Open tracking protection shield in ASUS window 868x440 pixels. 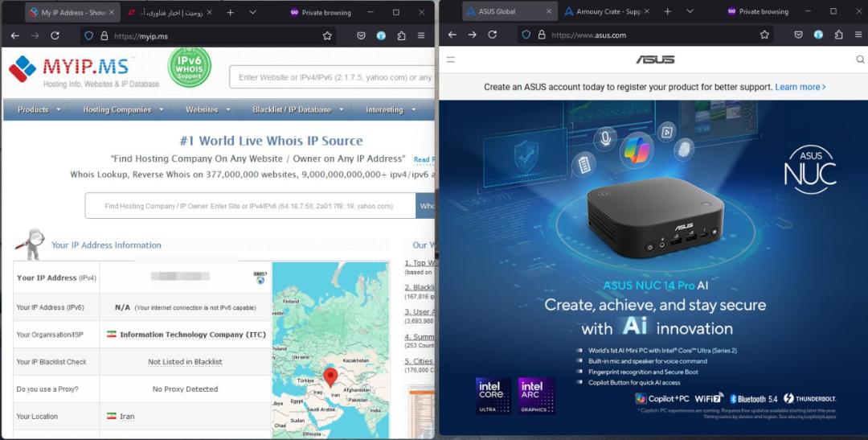pos(526,35)
